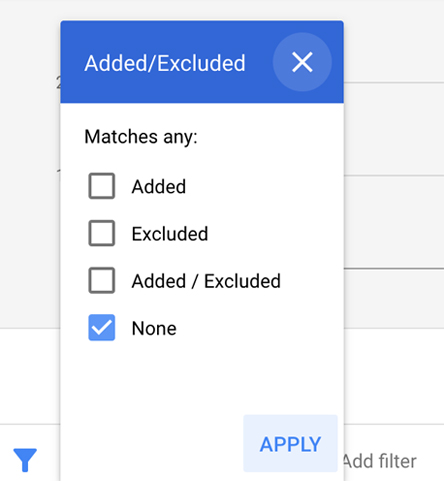The image size is (444, 481).
Task: Click the Added/Excluded dialog title
Action: coord(165,63)
